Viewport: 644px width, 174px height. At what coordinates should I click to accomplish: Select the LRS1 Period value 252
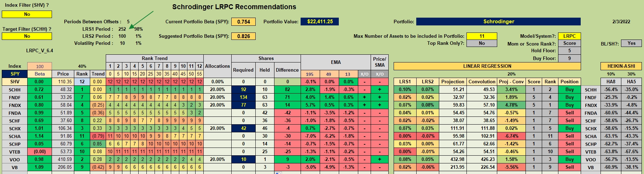point(122,29)
